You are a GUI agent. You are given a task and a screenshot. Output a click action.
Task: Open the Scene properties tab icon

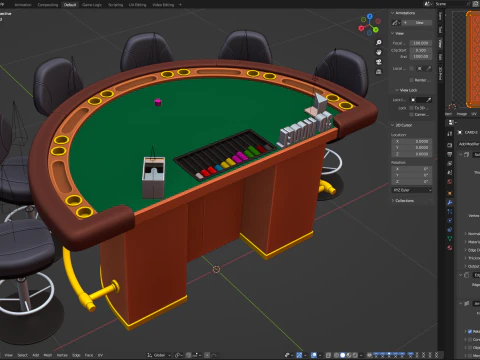(x=450, y=172)
